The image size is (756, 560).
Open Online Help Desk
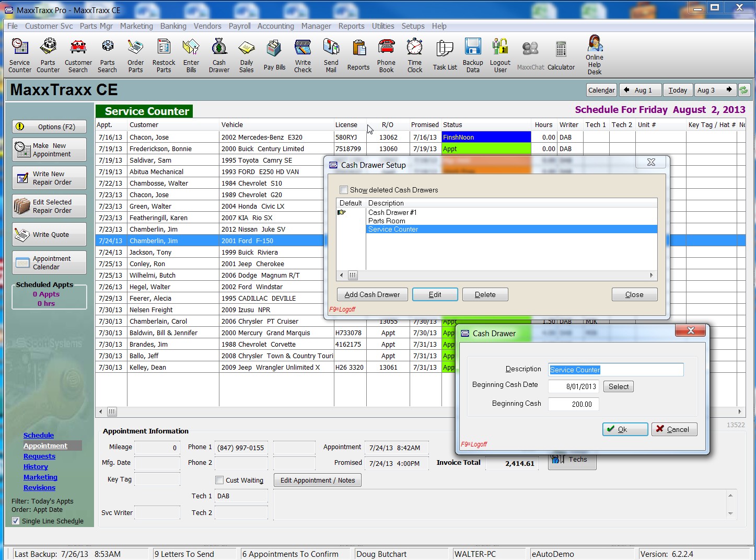595,55
